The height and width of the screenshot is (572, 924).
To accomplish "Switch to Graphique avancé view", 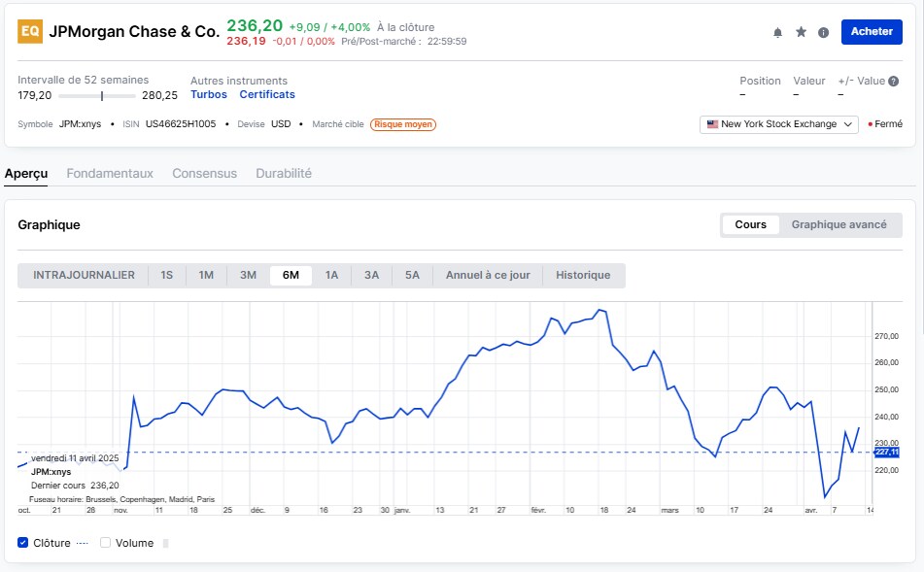I will tap(838, 224).
